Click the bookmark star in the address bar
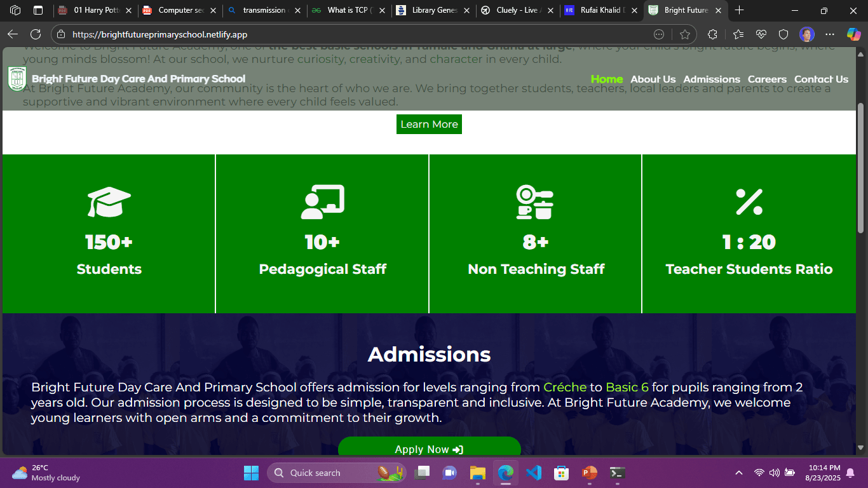This screenshot has height=488, width=868. 684,34
